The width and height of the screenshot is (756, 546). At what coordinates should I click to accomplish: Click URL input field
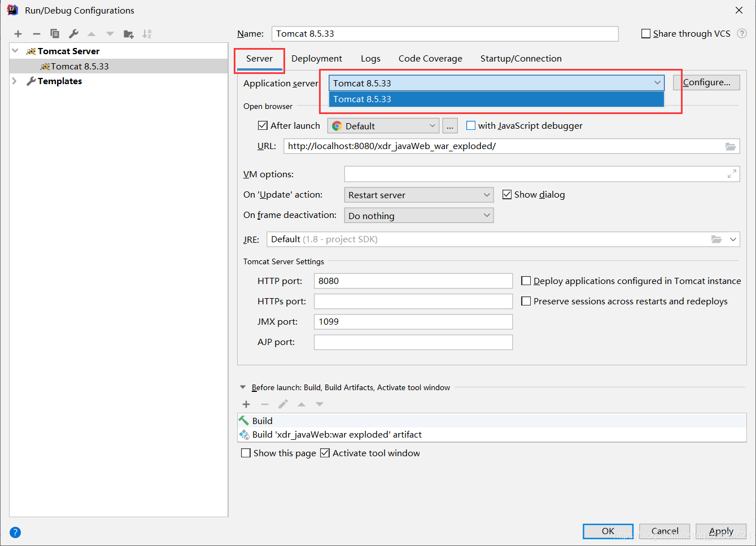[512, 146]
